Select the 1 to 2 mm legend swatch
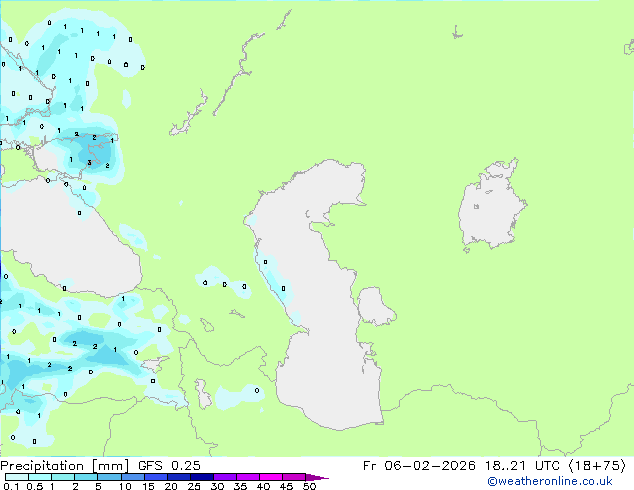This screenshot has height=490, width=634. pos(63,477)
